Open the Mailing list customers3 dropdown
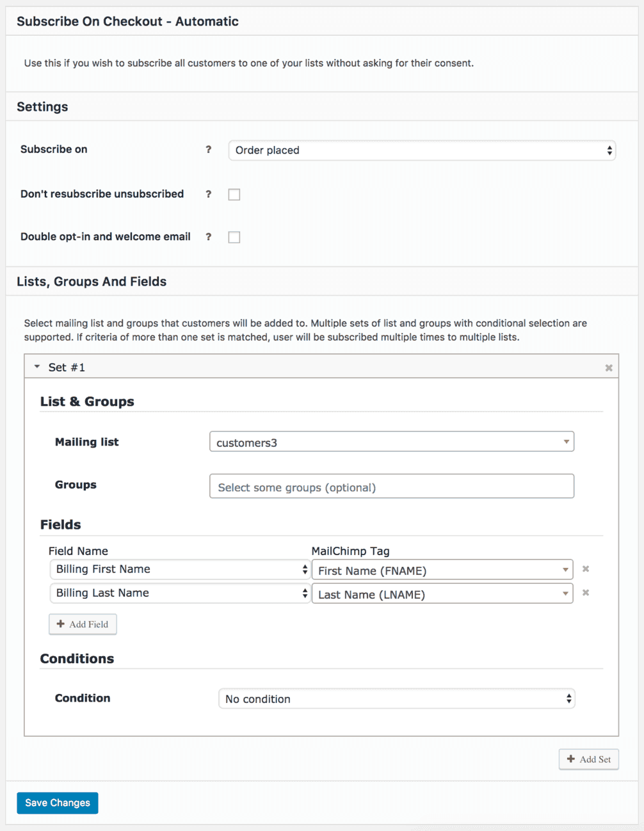This screenshot has width=644, height=831. [x=391, y=442]
